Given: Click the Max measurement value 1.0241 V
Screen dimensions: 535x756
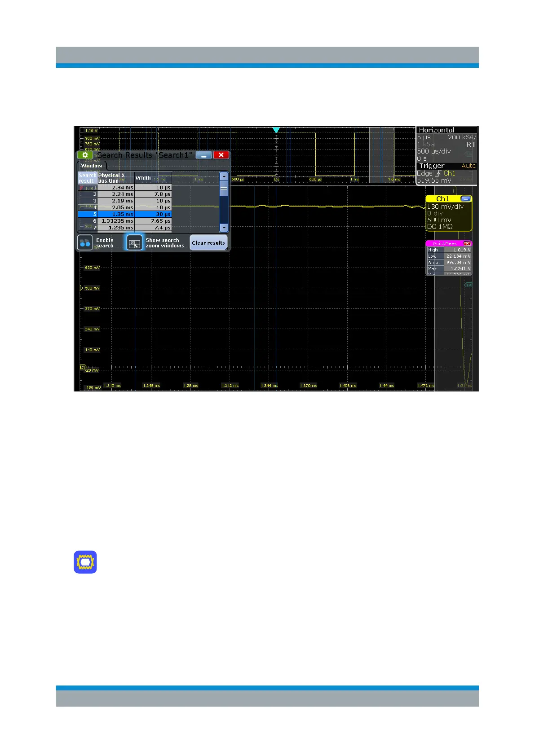Looking at the screenshot, I should pos(458,269).
